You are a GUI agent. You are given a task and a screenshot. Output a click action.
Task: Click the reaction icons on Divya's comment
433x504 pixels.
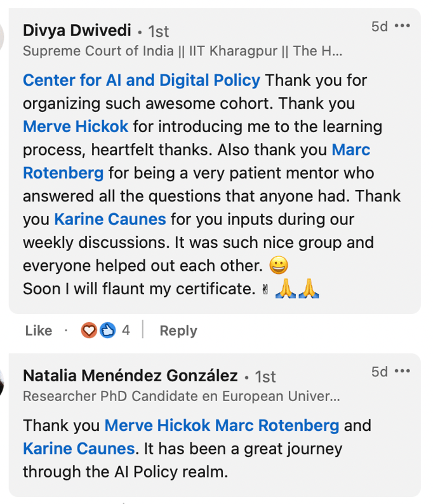click(98, 330)
